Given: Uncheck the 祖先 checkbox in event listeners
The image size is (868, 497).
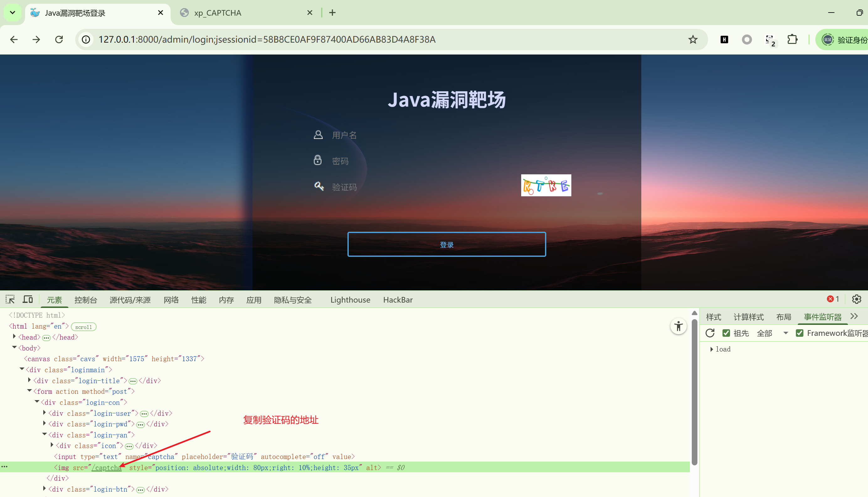Looking at the screenshot, I should click(726, 333).
